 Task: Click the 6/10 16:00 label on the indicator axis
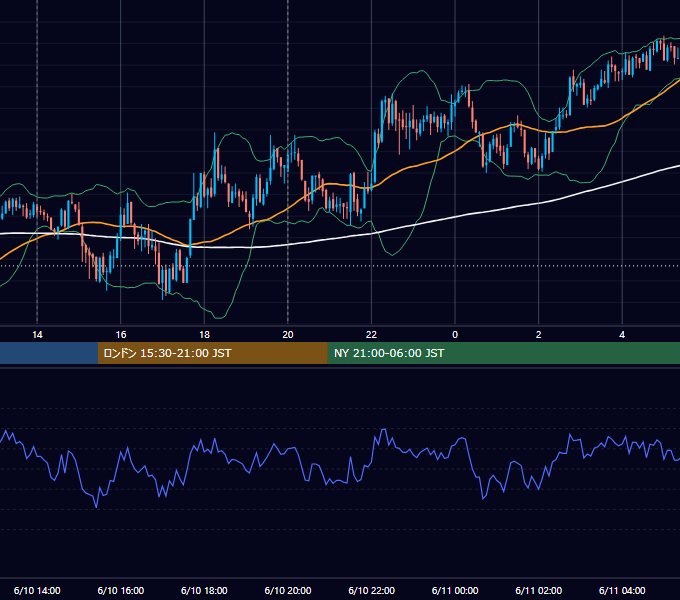[x=121, y=590]
